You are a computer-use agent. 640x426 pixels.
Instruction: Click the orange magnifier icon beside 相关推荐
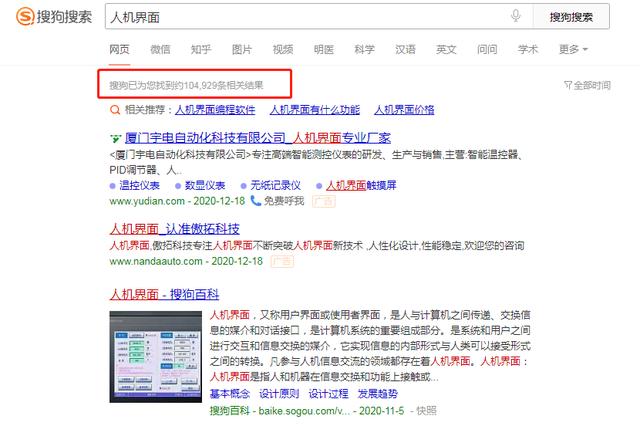pyautogui.click(x=115, y=110)
